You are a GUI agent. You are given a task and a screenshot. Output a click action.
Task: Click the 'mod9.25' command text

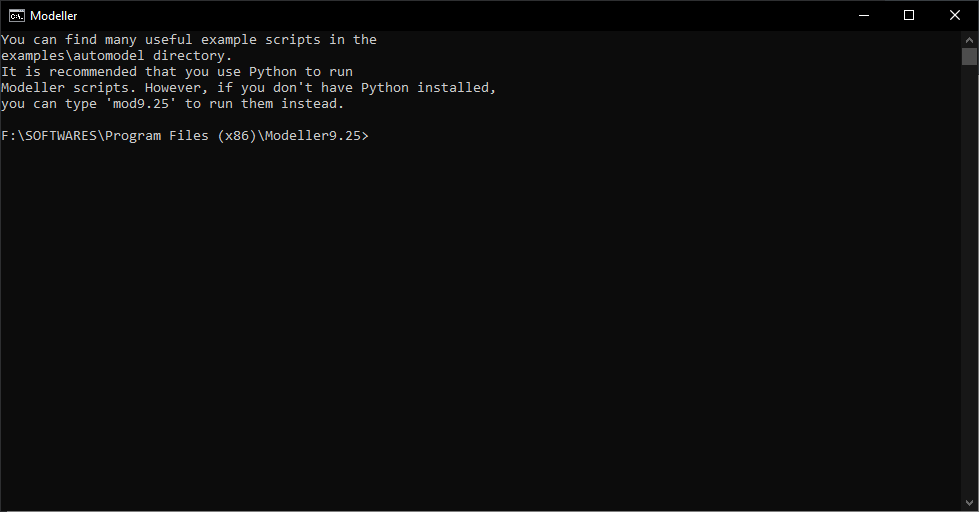point(144,104)
